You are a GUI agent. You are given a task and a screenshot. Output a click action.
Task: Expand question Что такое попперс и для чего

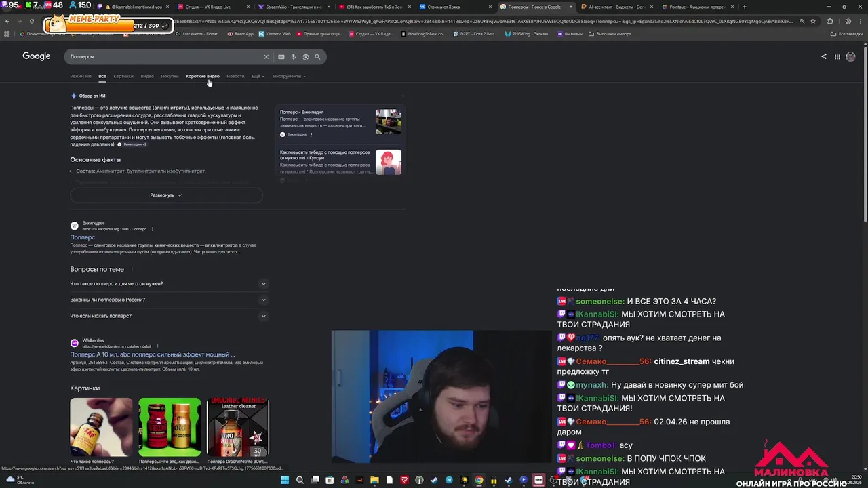coord(169,284)
